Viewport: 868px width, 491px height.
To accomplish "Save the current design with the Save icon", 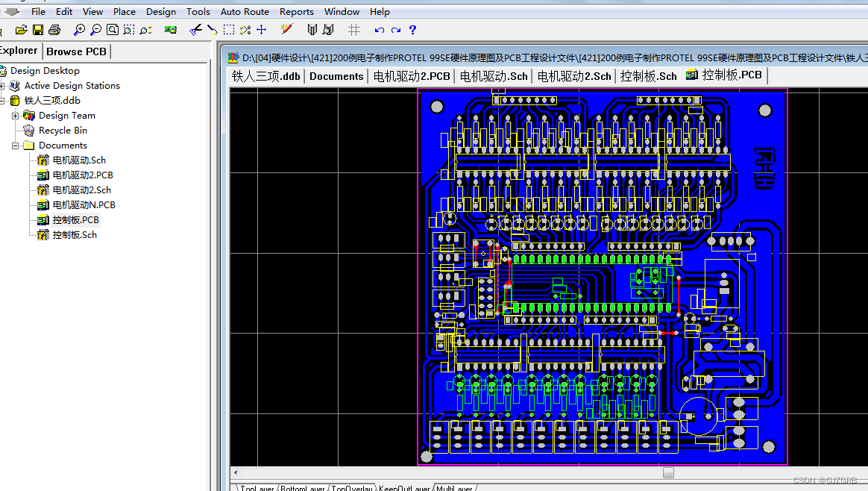I will click(37, 30).
